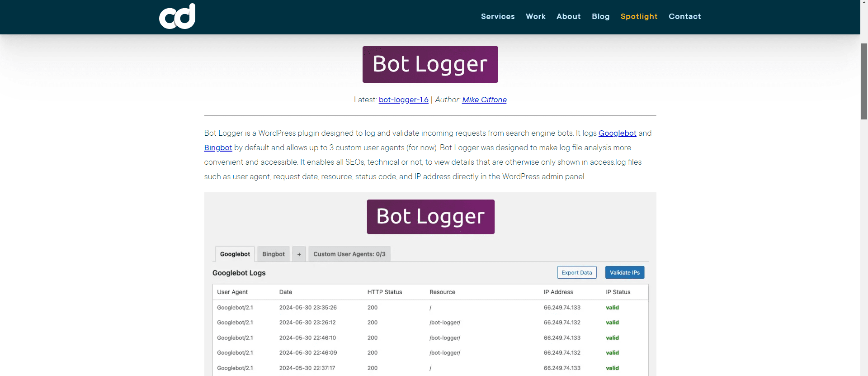The width and height of the screenshot is (868, 376).
Task: Open author Mike Ciffone link
Action: pos(484,100)
